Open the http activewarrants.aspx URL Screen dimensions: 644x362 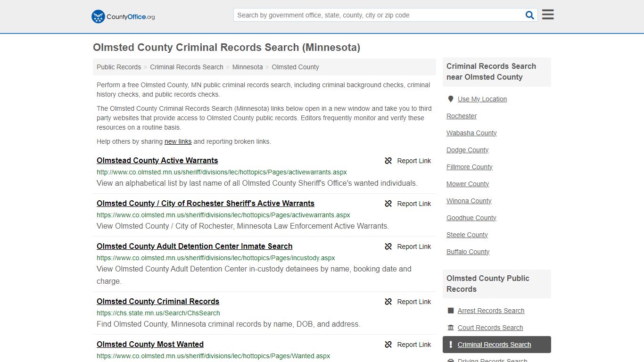[222, 172]
